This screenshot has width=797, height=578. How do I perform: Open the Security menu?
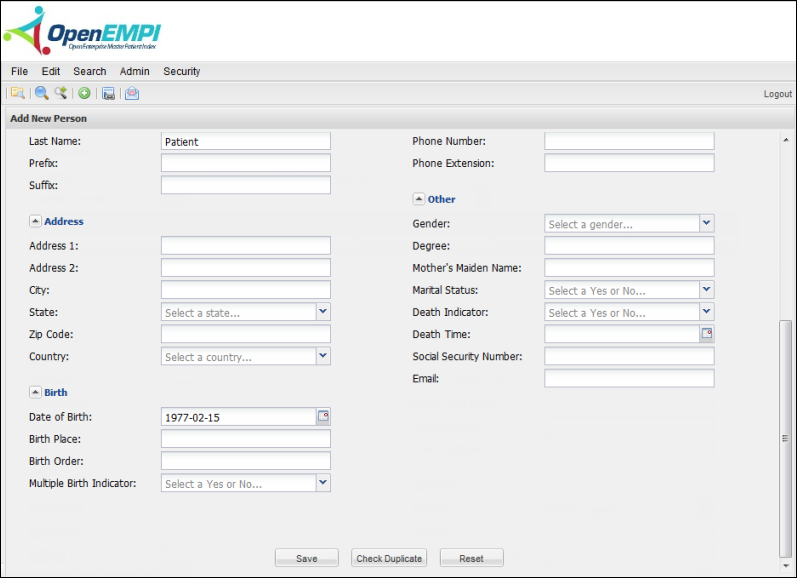click(181, 71)
